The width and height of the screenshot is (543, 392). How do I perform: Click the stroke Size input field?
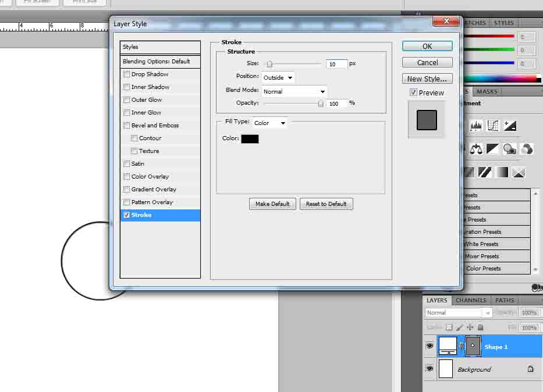(x=336, y=64)
